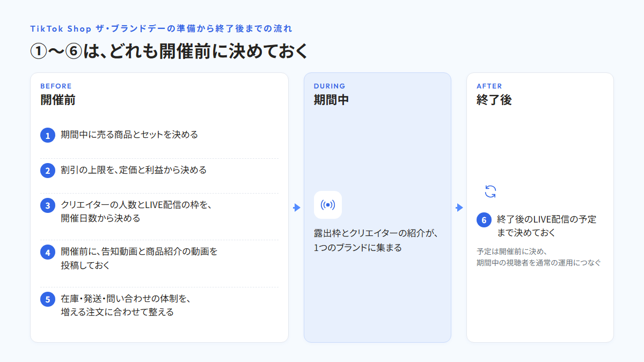
Task: Click the '期間中' heading
Action: pyautogui.click(x=332, y=100)
